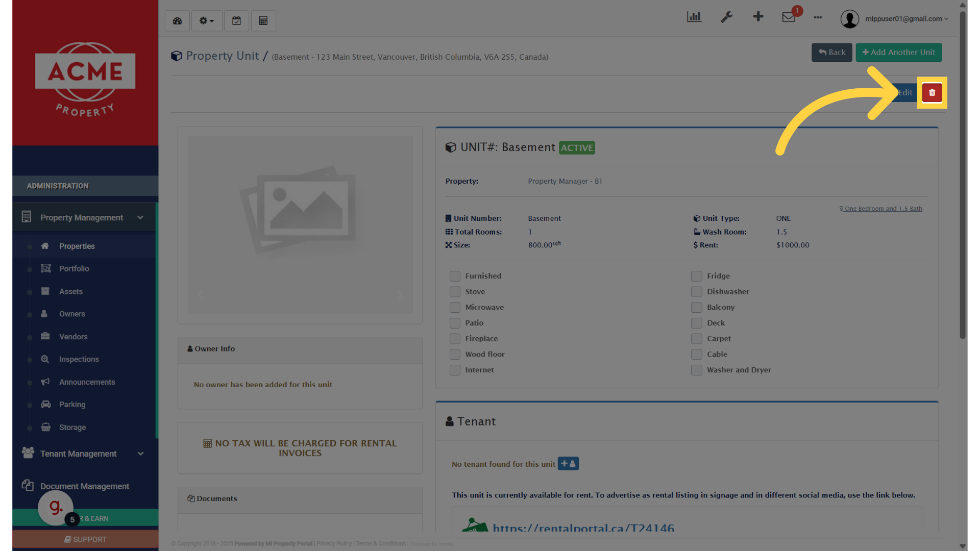Viewport: 980px width, 551px height.
Task: Go to next unit image arrow
Action: (x=400, y=295)
